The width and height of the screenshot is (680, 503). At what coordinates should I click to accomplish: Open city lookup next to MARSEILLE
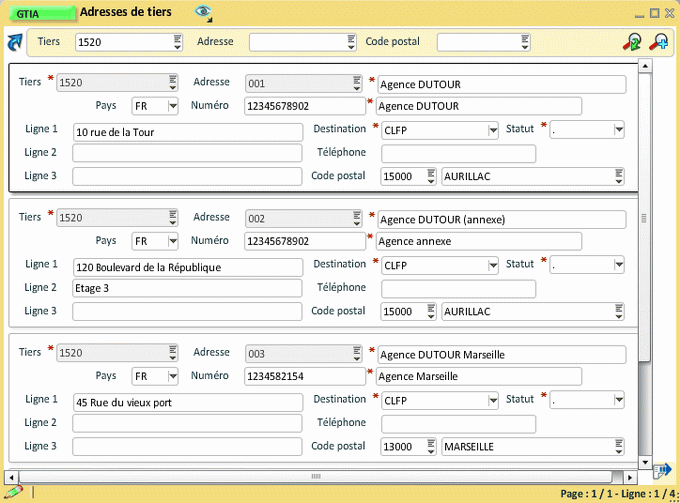tap(619, 447)
